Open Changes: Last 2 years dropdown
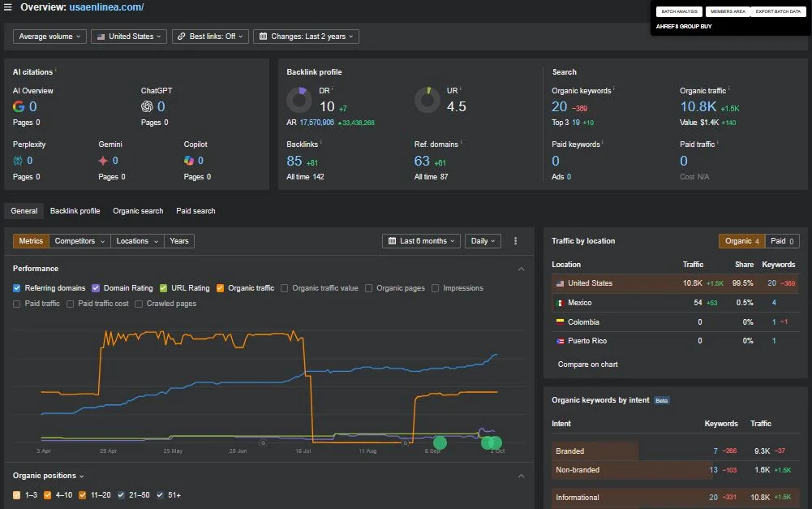The width and height of the screenshot is (812, 509). pos(306,37)
